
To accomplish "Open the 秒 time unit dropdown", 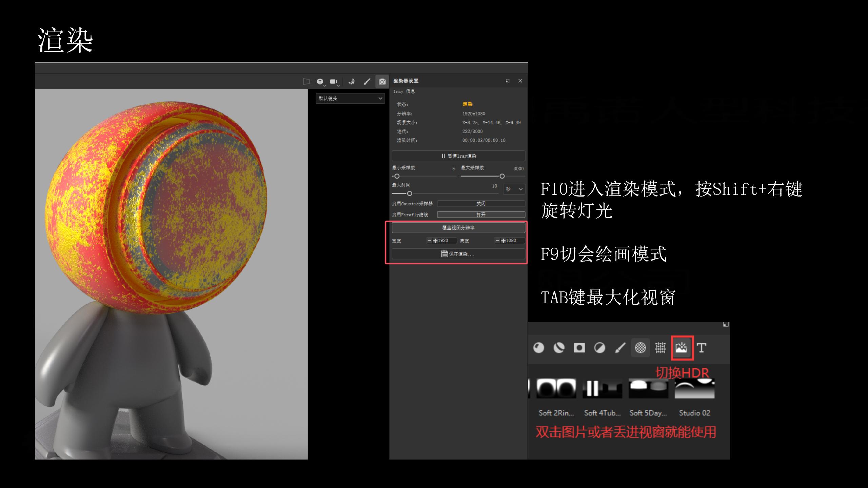I will pyautogui.click(x=514, y=189).
